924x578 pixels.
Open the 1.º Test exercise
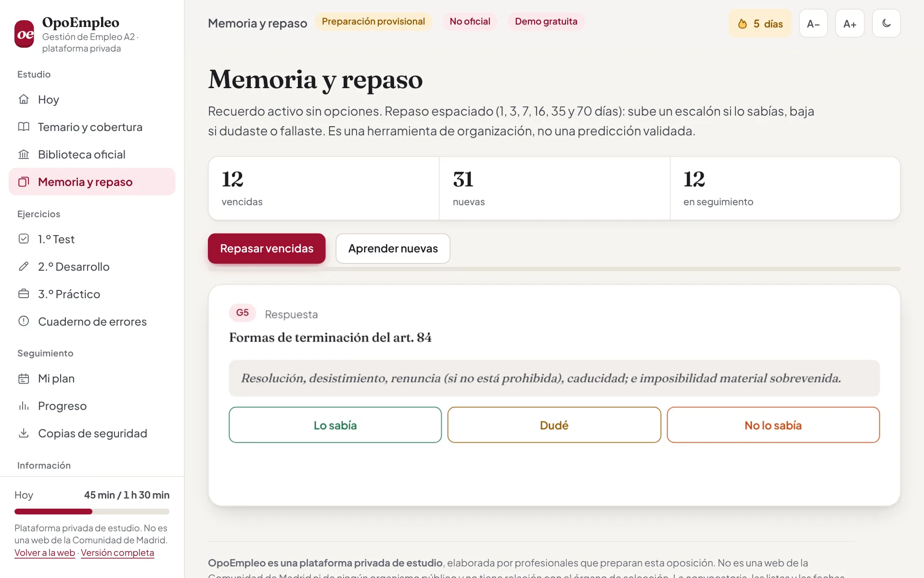tap(92, 239)
